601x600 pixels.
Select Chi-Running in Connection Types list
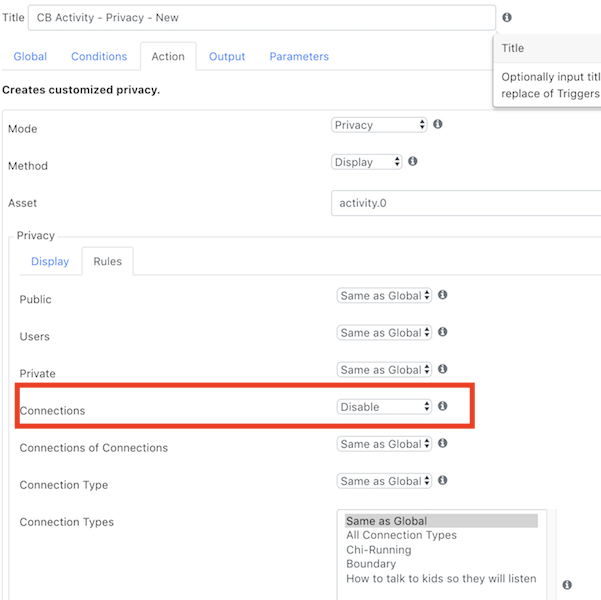[x=379, y=550]
